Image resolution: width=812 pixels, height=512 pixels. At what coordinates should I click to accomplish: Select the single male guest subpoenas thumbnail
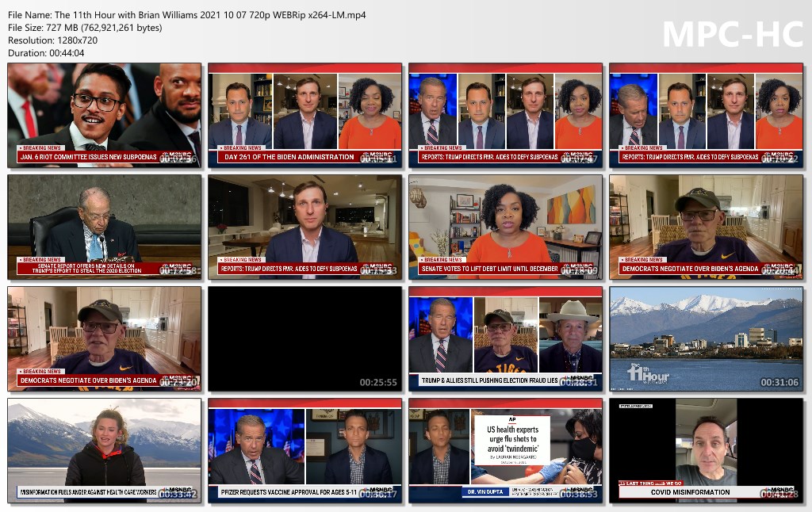(305, 227)
